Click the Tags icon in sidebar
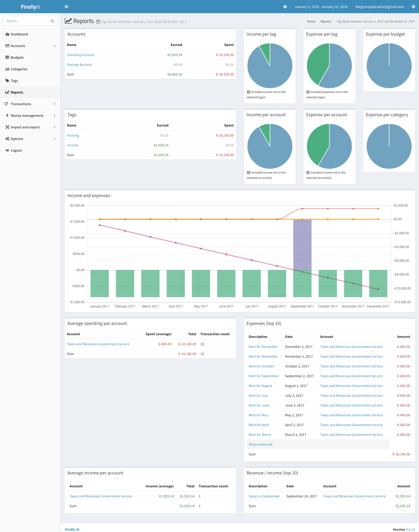 click(7, 81)
